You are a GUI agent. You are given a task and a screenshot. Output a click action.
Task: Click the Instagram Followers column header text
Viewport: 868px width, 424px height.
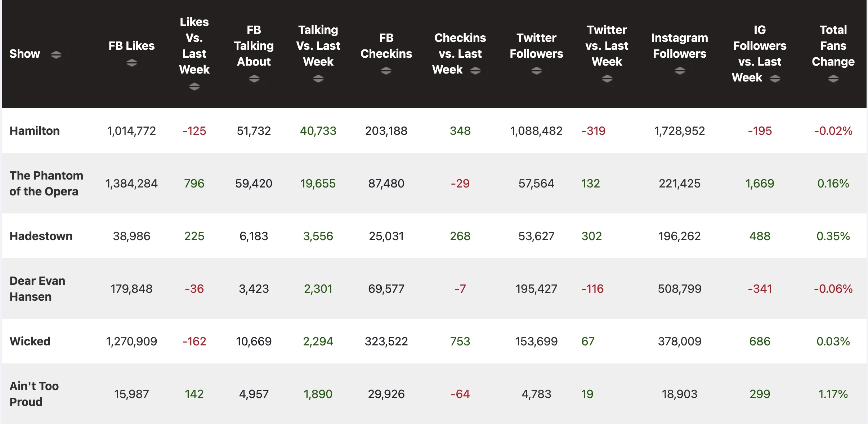[680, 46]
